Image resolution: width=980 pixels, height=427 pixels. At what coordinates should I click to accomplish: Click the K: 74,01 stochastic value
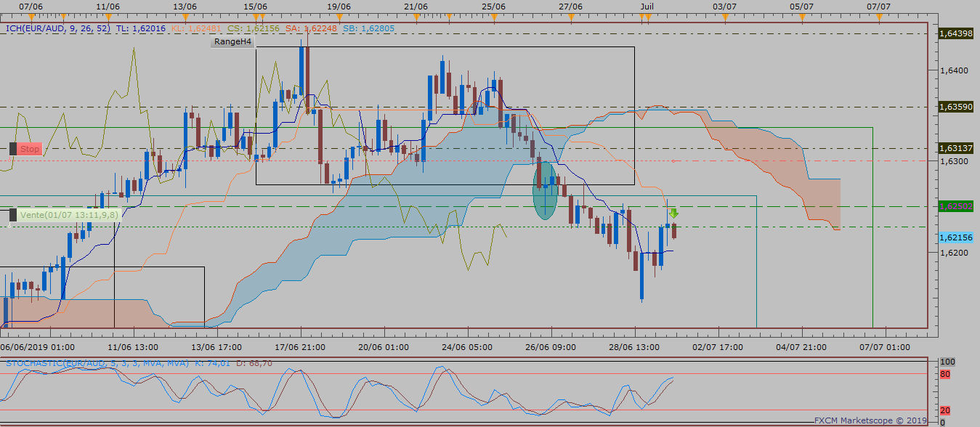click(212, 362)
